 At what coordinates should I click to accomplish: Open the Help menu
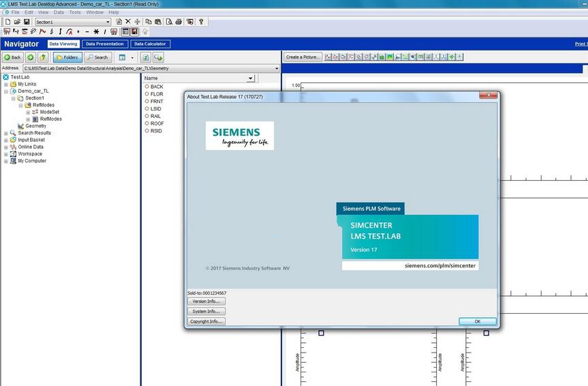[x=114, y=12]
